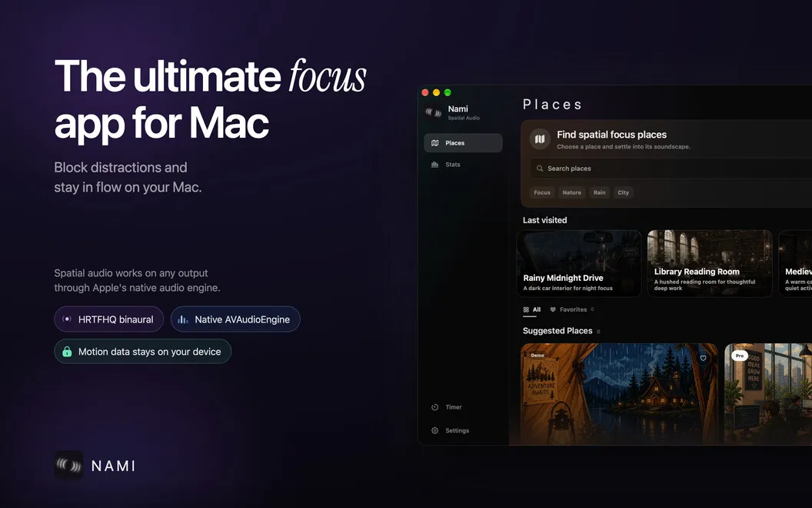Open the Pro-badged suggested place card
The image size is (812, 508).
pyautogui.click(x=768, y=394)
